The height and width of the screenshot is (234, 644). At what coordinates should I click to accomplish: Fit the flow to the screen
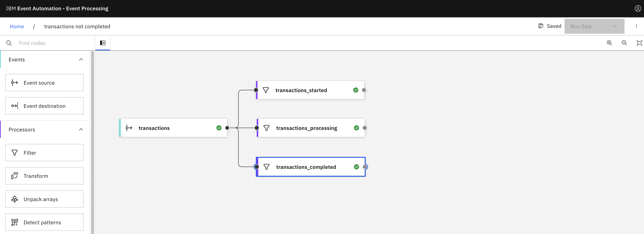639,43
